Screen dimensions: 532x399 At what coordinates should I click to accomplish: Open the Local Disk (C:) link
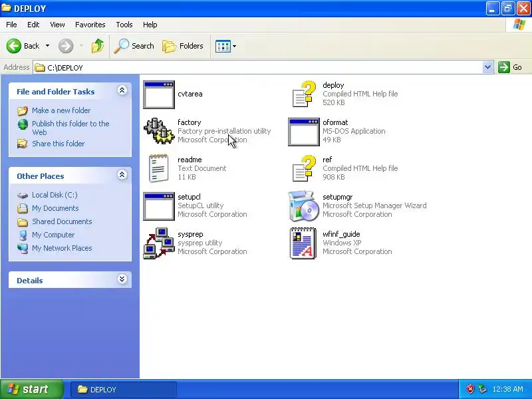55,195
